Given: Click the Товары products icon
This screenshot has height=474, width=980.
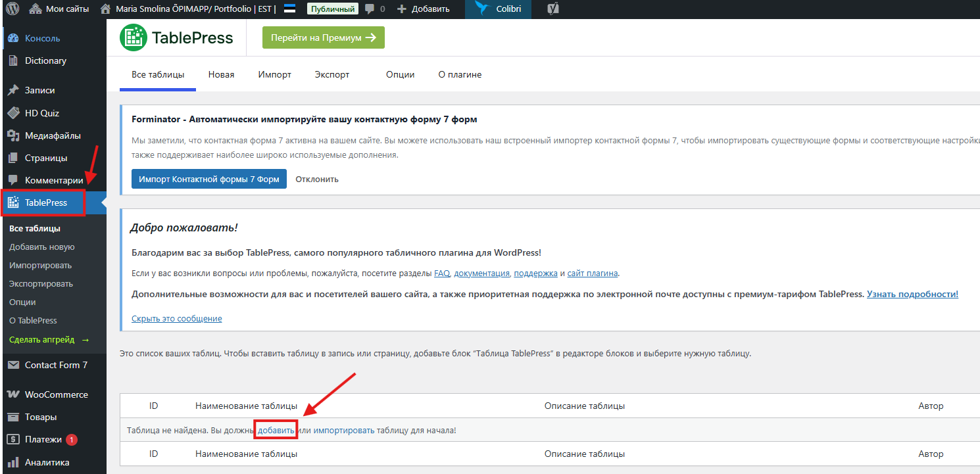Looking at the screenshot, I should point(13,417).
